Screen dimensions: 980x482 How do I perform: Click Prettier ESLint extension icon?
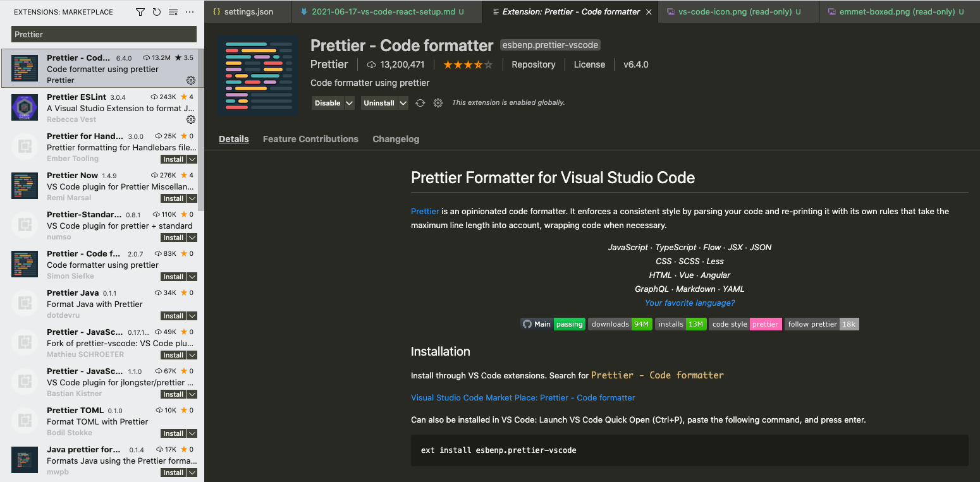(x=25, y=107)
